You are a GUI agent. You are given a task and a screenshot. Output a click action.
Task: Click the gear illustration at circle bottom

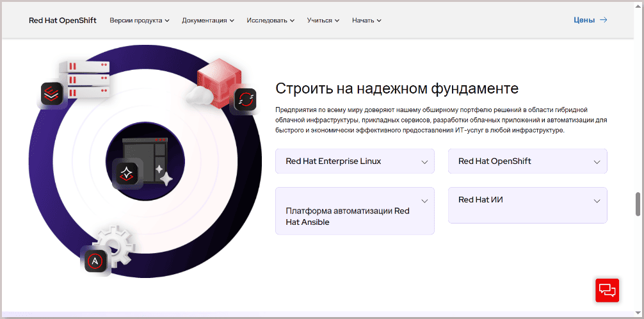pos(114,245)
